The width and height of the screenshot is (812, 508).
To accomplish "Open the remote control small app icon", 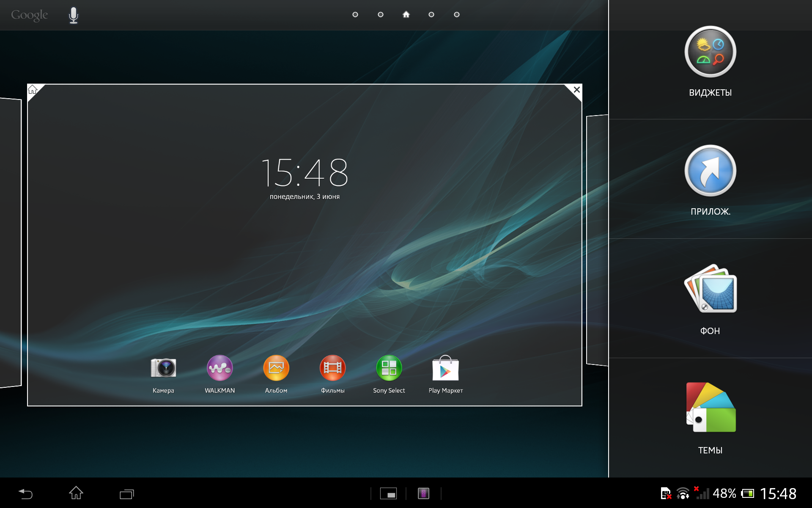I will [423, 494].
